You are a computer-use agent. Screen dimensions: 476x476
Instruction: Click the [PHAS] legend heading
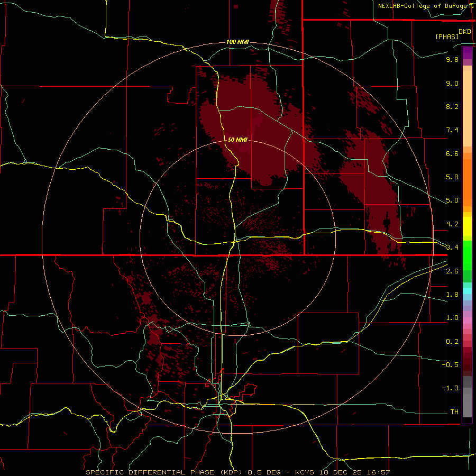click(447, 36)
